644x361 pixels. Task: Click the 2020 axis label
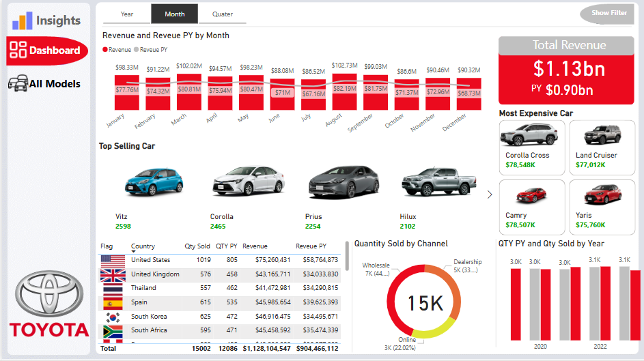click(540, 347)
